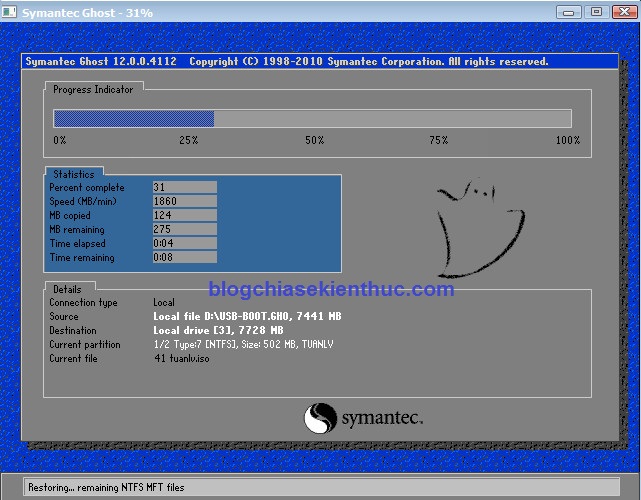
Task: Click the Destination label in Details
Action: coord(73,330)
